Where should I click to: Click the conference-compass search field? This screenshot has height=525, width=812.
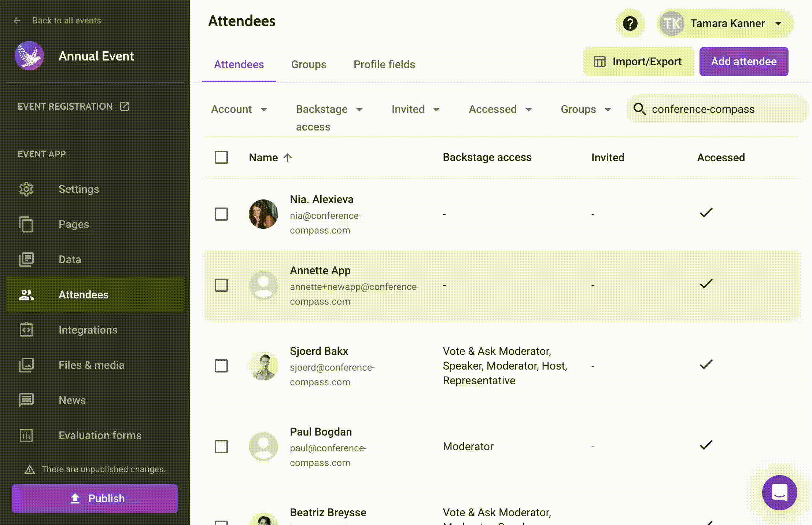(x=717, y=109)
